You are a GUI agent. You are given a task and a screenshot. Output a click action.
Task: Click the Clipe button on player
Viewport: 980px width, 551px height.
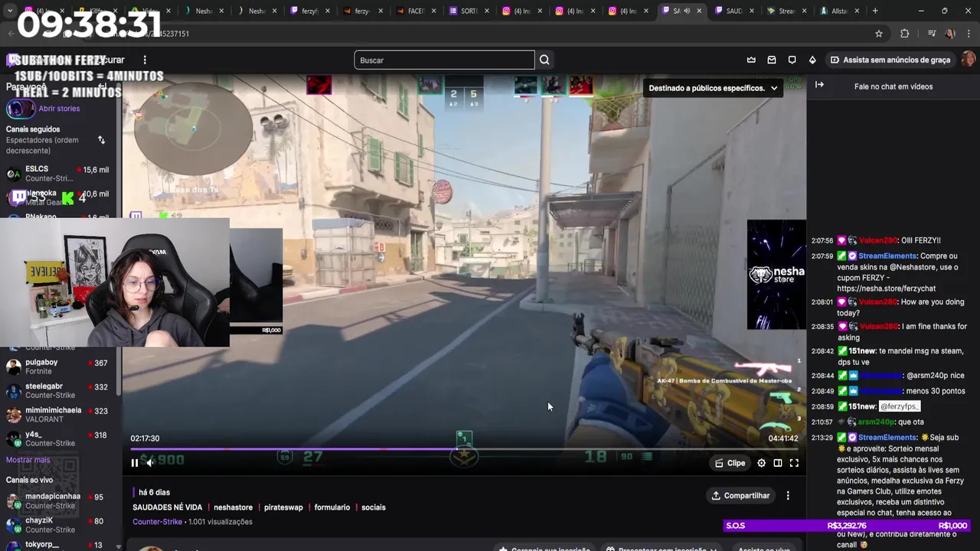pyautogui.click(x=730, y=463)
